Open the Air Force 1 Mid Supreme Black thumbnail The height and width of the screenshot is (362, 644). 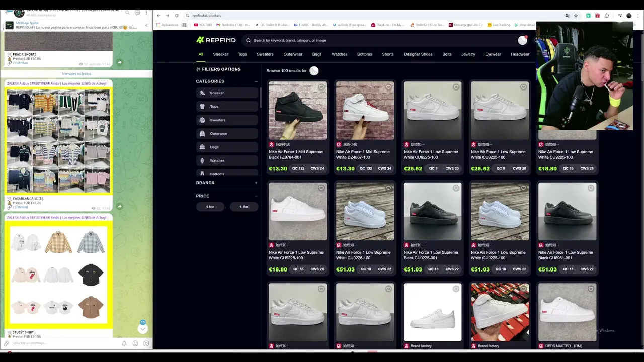(297, 111)
